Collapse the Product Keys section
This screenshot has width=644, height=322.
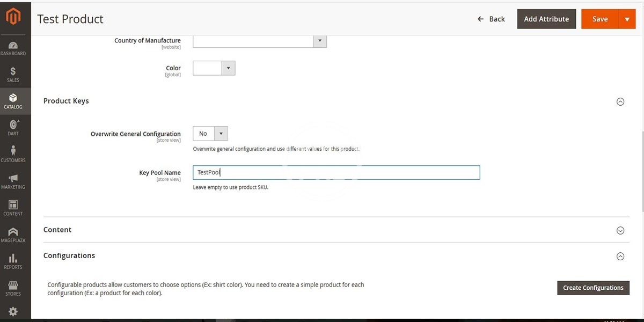tap(620, 101)
